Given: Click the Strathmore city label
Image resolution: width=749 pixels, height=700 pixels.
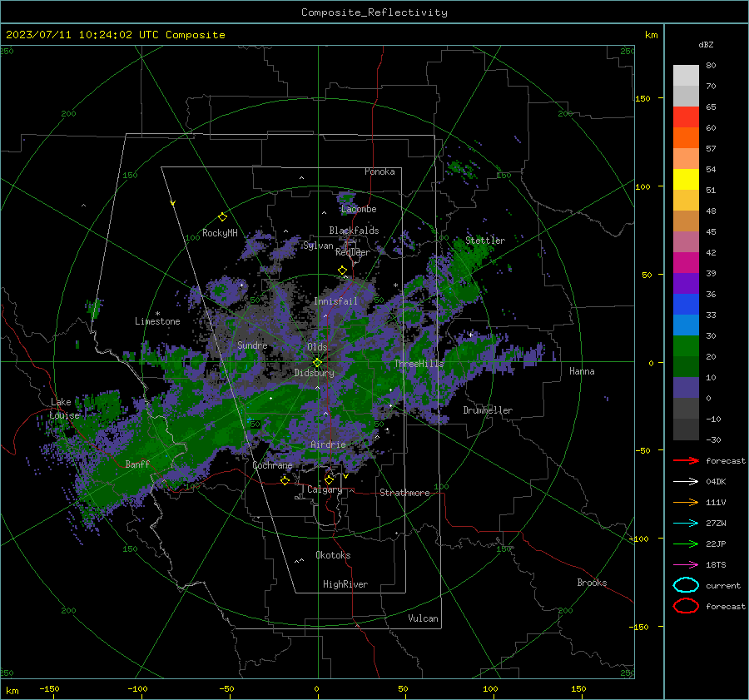Looking at the screenshot, I should point(404,493).
